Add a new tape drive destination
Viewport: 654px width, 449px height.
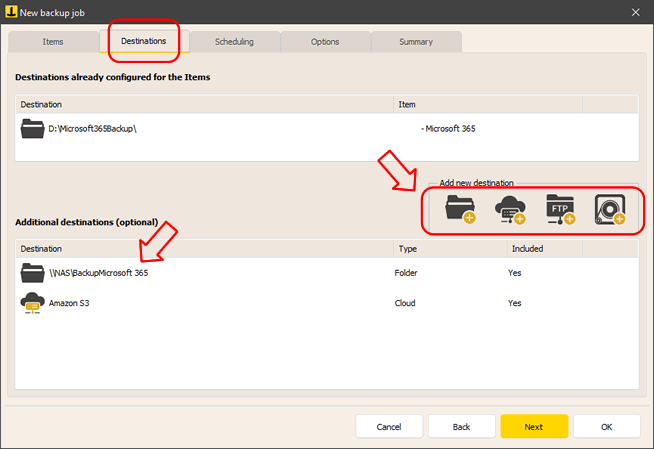pyautogui.click(x=610, y=210)
